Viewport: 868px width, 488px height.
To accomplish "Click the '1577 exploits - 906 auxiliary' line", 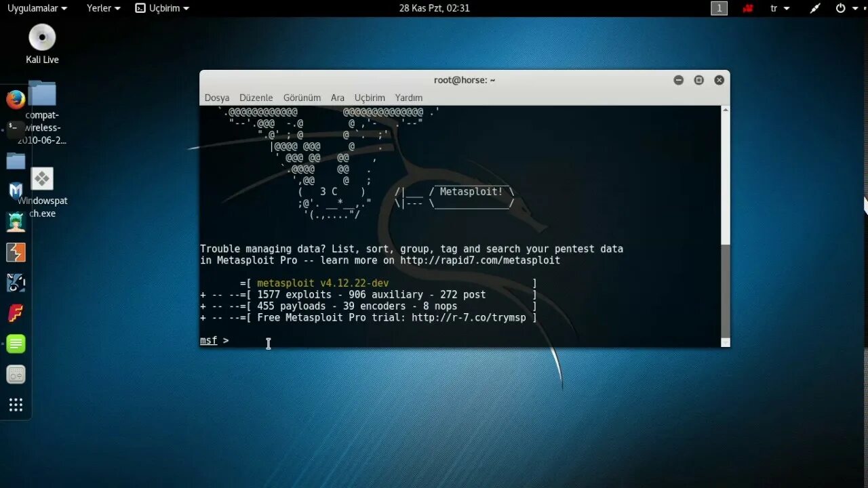I will pyautogui.click(x=368, y=295).
